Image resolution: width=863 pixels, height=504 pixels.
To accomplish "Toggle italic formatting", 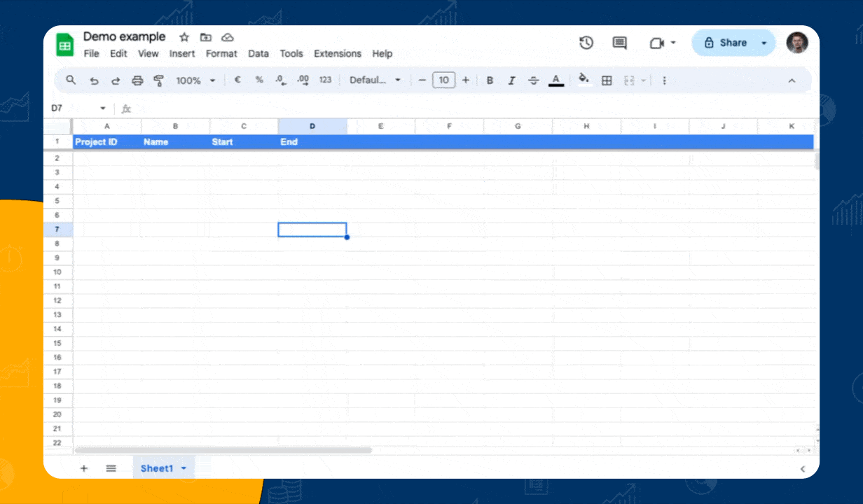I will (x=511, y=80).
